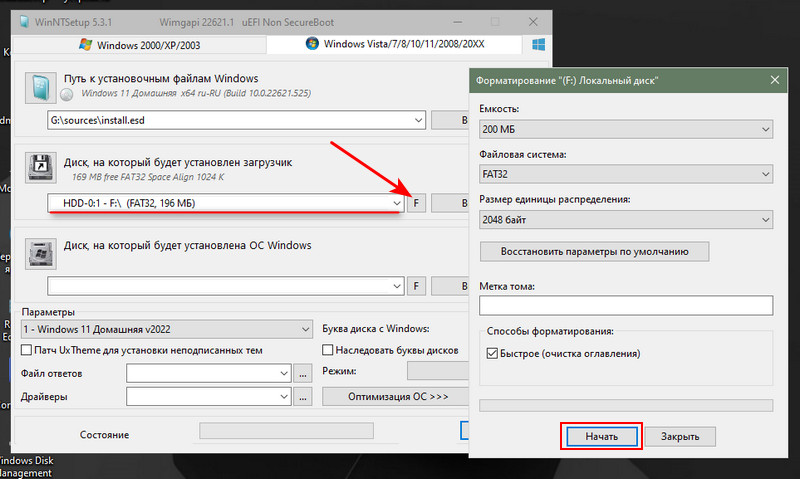Click the Windows install drive icon
Screen dimensions: 800x479
click(40, 254)
